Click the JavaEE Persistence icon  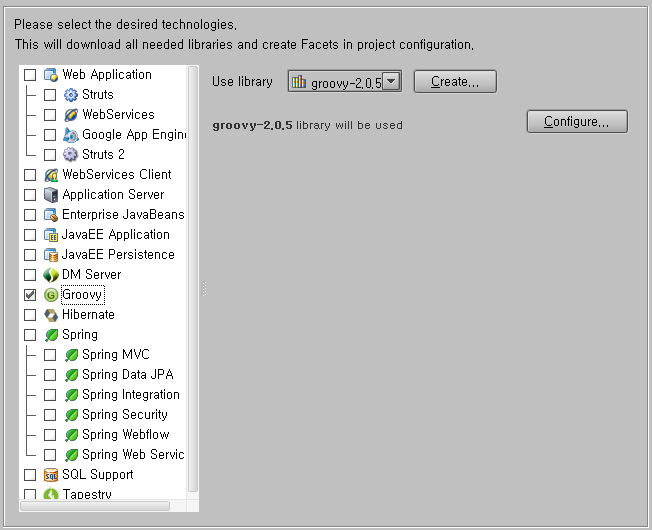[51, 255]
